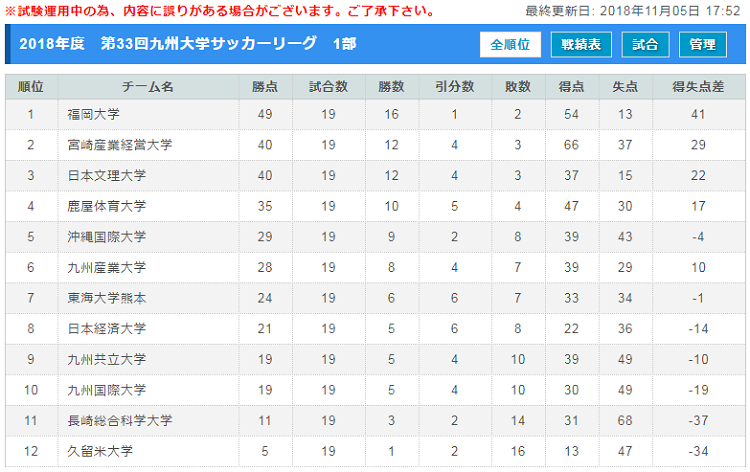Click the 得点 column header
The image size is (750, 472).
pos(572,87)
